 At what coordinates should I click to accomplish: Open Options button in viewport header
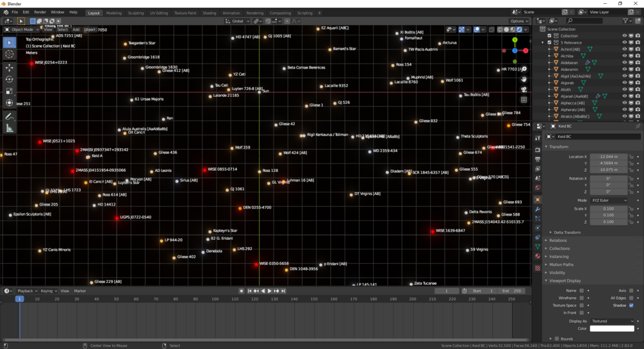[x=519, y=21]
